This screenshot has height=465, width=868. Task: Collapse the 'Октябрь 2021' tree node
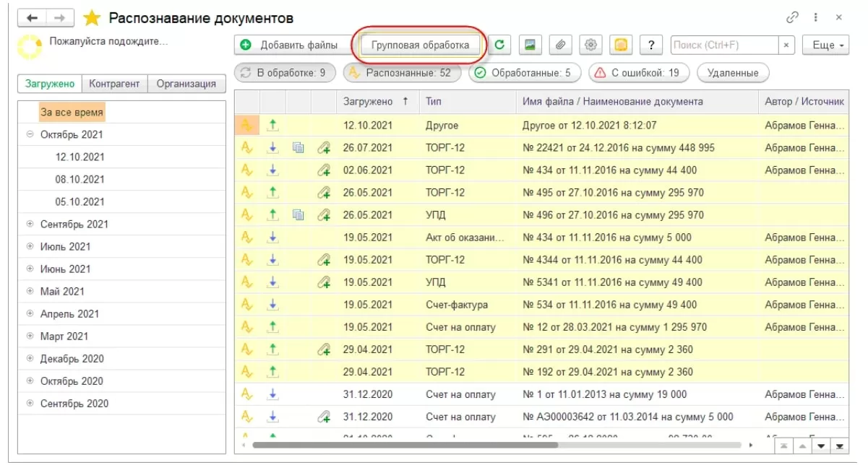click(x=30, y=134)
